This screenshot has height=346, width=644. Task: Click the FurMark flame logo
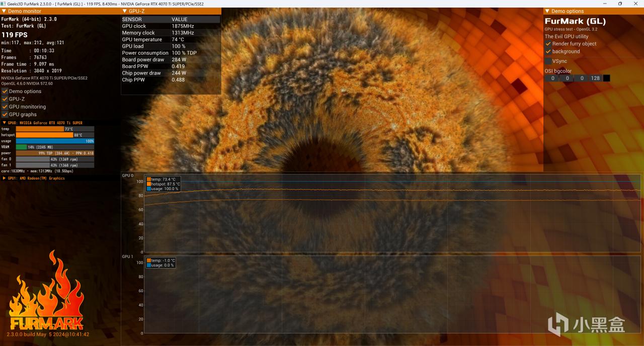(47, 290)
